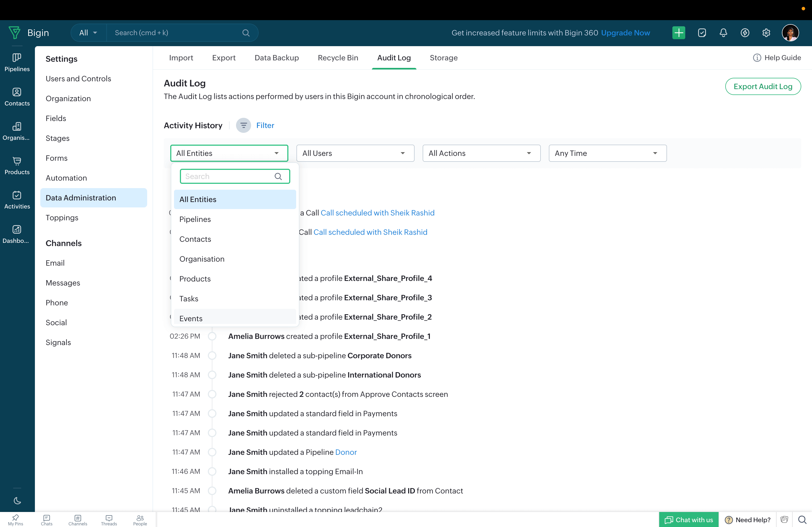Click the Export Audit Log button

[763, 87]
